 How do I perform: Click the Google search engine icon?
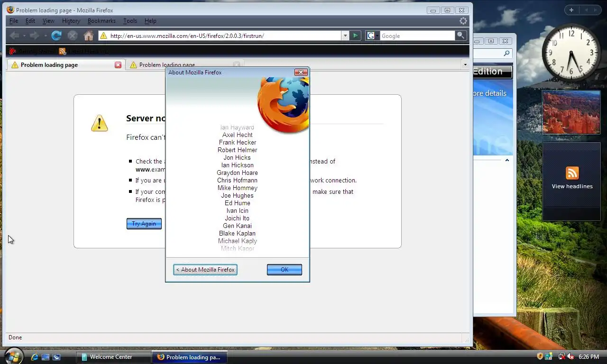(x=371, y=36)
